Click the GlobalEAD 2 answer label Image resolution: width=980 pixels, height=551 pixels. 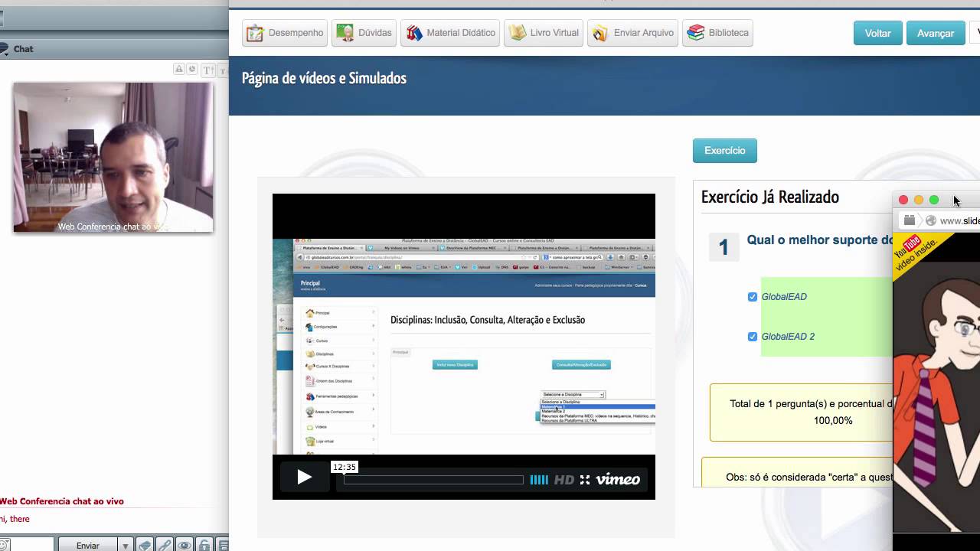788,337
